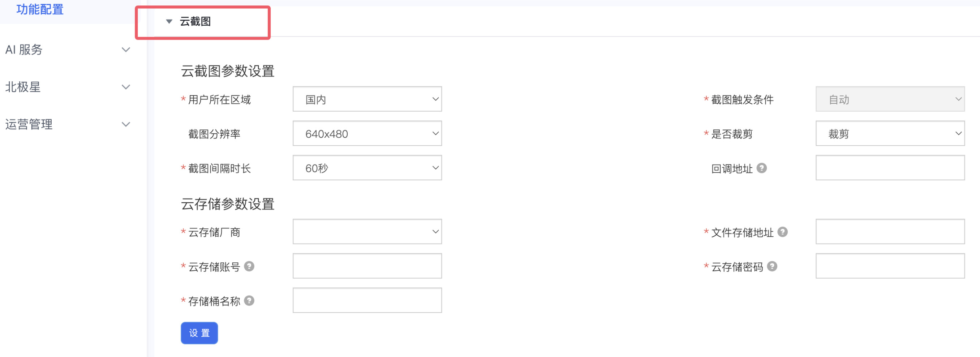Select the 功能配置 menu item
This screenshot has height=357, width=980.
pyautogui.click(x=40, y=9)
